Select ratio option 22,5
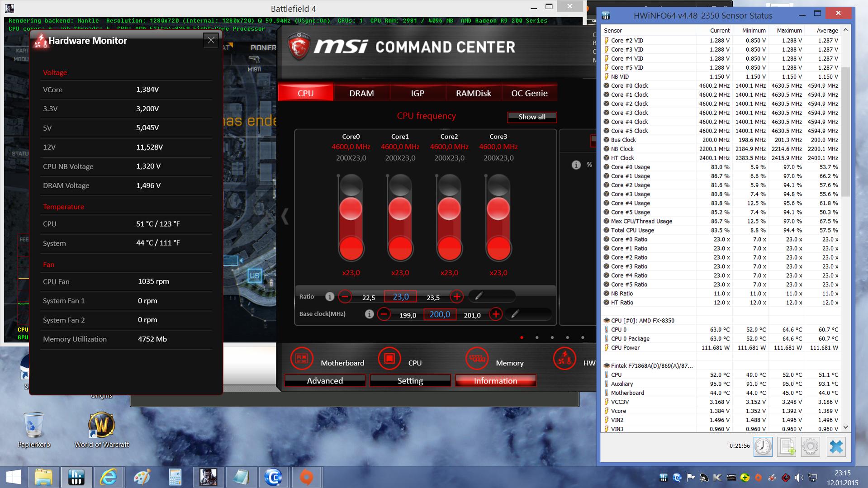This screenshot has width=868, height=488. coord(369,298)
